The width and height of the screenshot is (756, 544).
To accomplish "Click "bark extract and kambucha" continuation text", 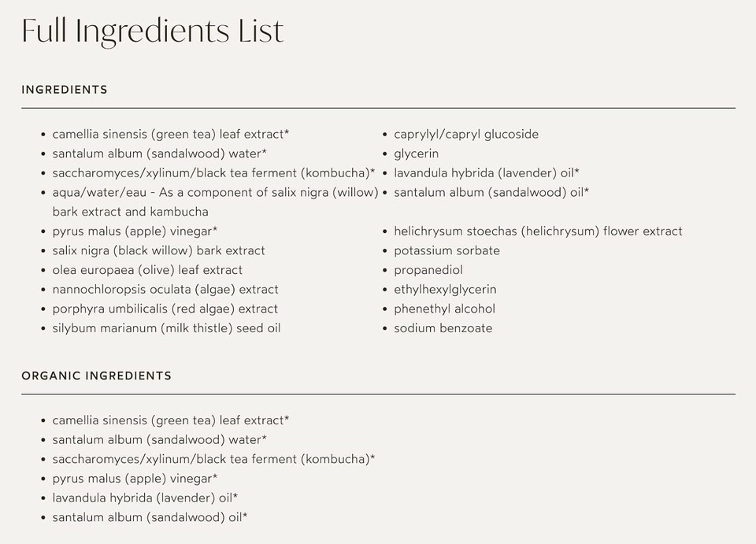I will coord(130,212).
